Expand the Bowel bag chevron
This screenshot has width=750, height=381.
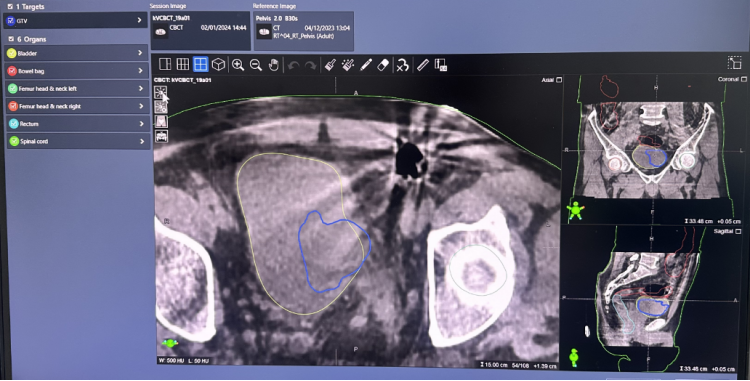coord(140,71)
